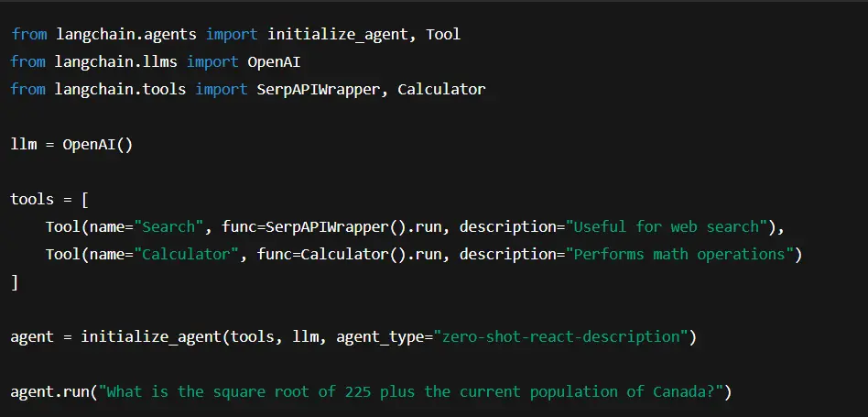Click the 'llm' variable in 'llm = OpenAI()'
The width and height of the screenshot is (868, 417).
pyautogui.click(x=23, y=144)
